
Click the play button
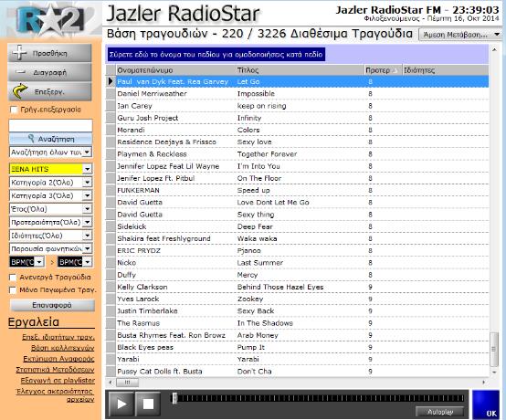(121, 404)
